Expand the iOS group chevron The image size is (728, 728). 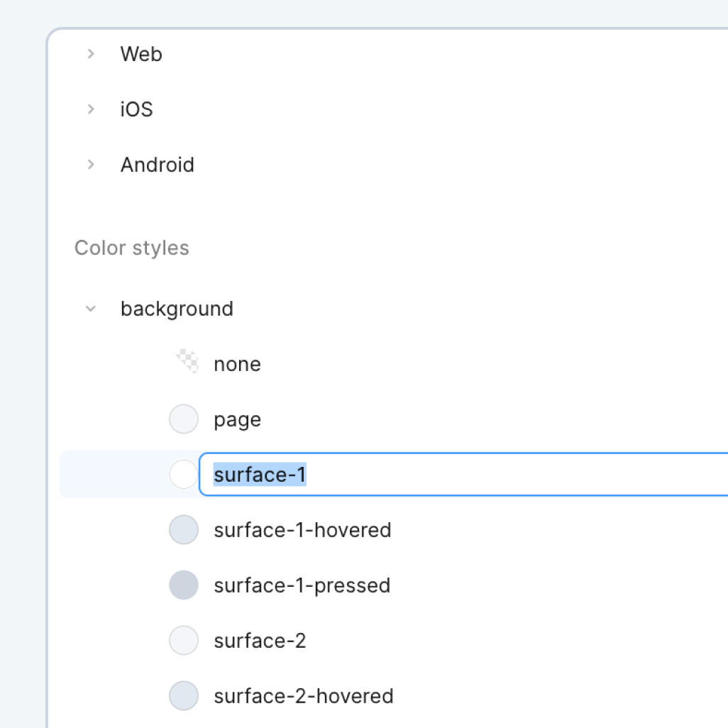tap(90, 109)
